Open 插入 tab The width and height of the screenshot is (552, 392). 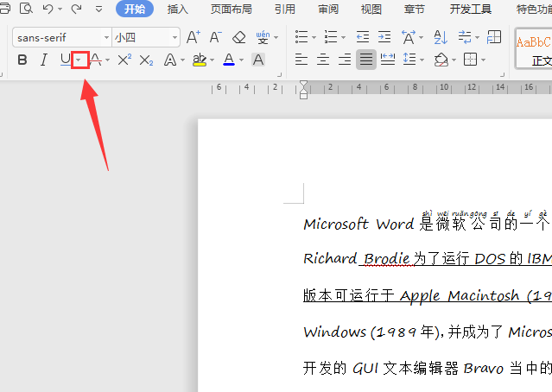pyautogui.click(x=178, y=9)
